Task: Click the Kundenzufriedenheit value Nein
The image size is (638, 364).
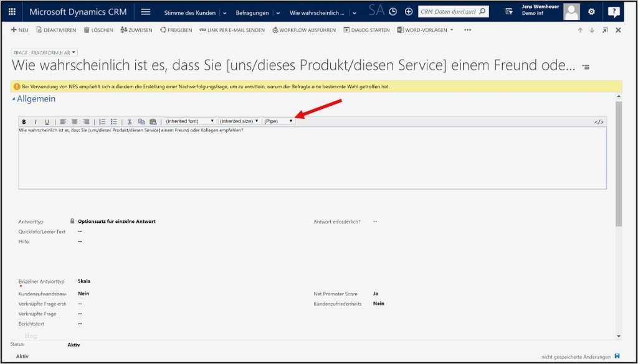Action: pyautogui.click(x=378, y=304)
